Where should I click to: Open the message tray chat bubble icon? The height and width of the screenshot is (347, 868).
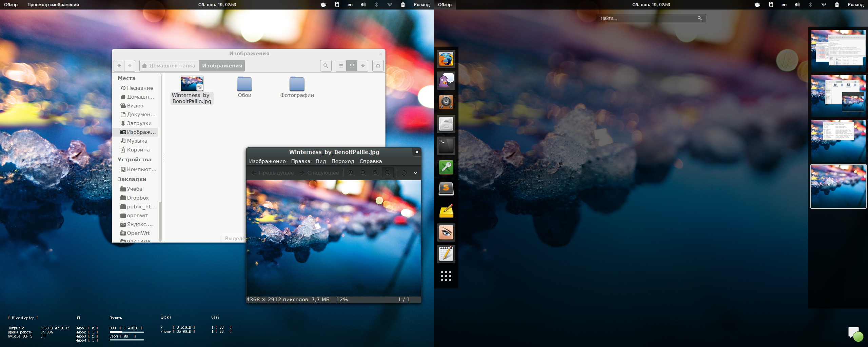click(x=855, y=334)
